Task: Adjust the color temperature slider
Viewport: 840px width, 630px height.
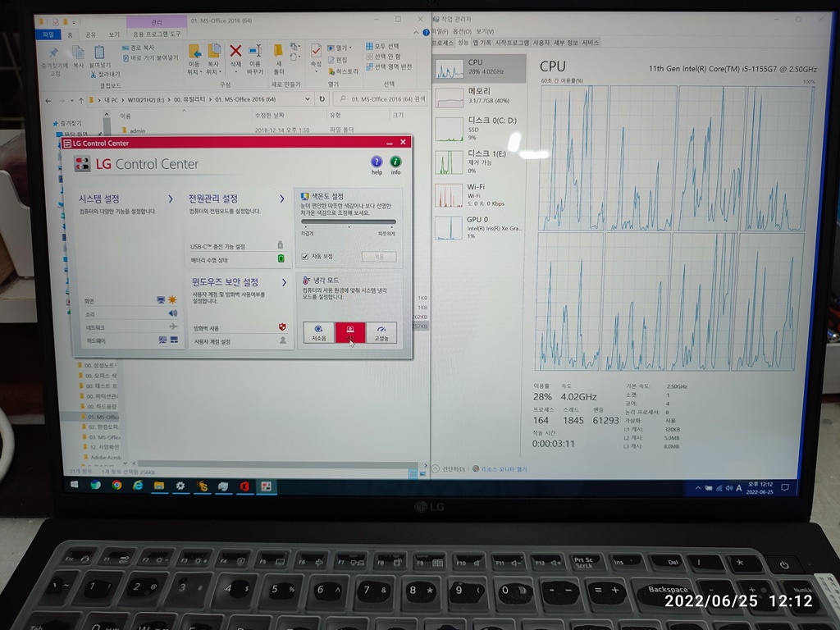Action: (x=348, y=221)
